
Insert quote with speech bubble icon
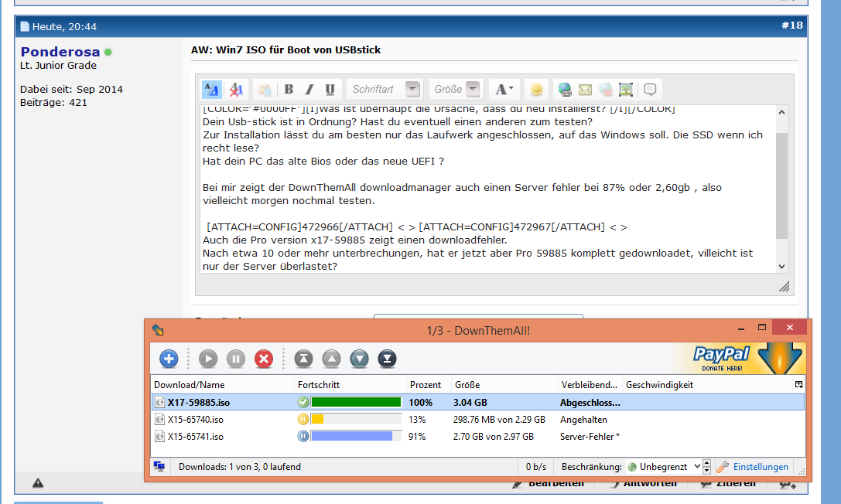[x=650, y=90]
